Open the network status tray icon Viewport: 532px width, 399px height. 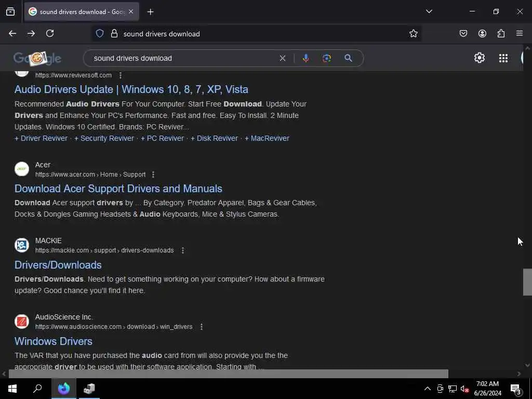click(x=453, y=389)
